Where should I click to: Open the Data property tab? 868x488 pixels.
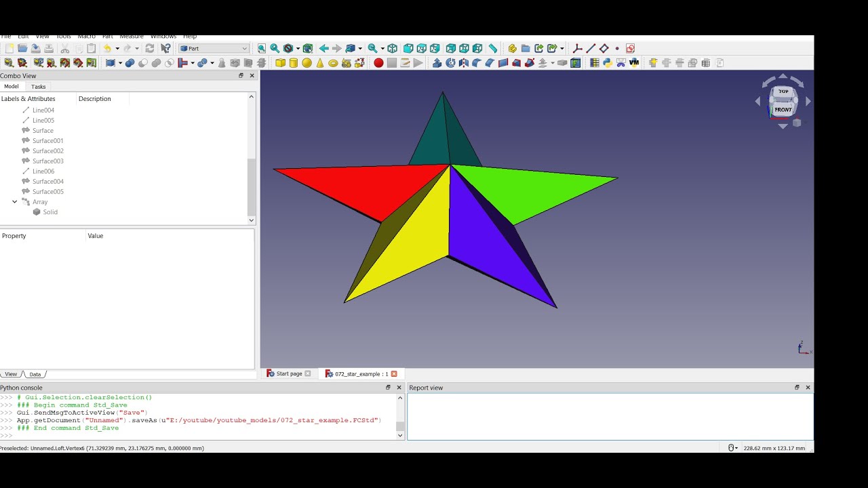coord(35,374)
